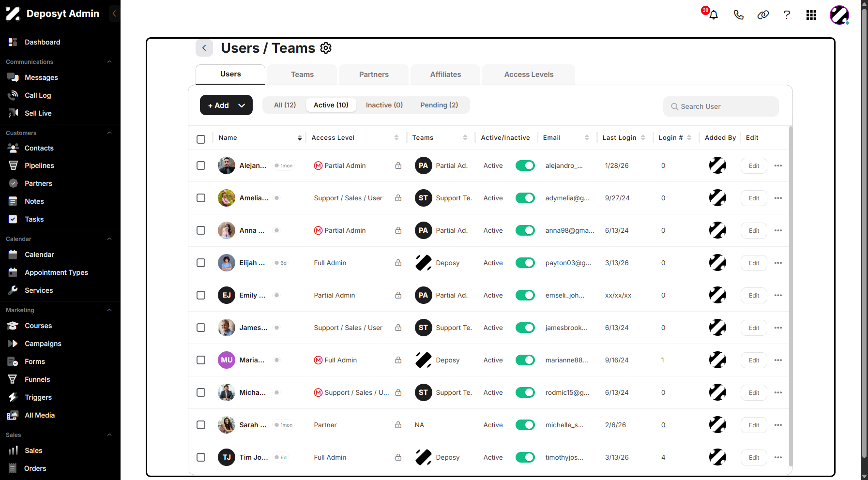The image size is (868, 480).
Task: Filter users by Inactive (0)
Action: point(384,105)
